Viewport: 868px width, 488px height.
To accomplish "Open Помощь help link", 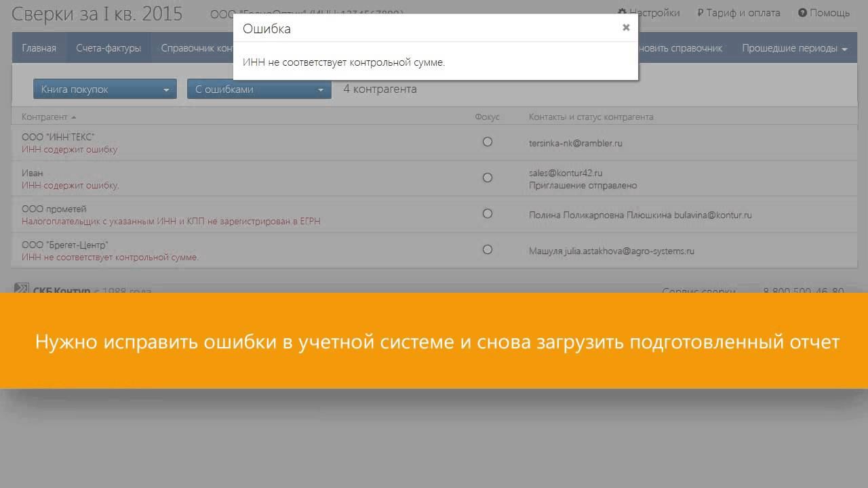I will tap(824, 13).
